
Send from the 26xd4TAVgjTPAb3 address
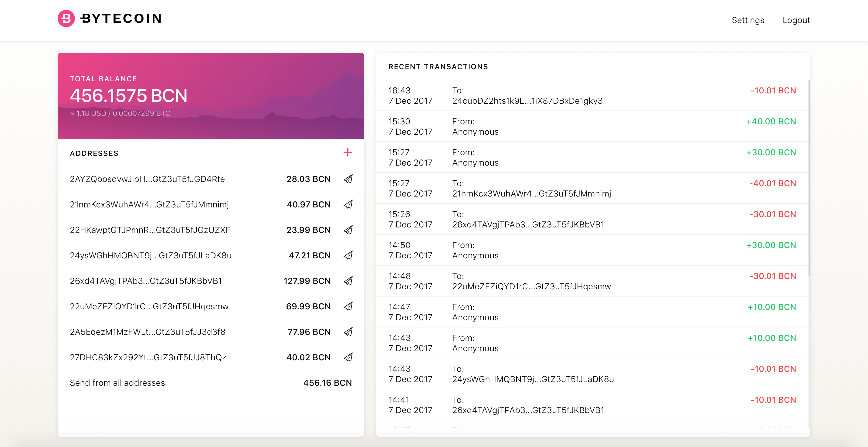348,281
